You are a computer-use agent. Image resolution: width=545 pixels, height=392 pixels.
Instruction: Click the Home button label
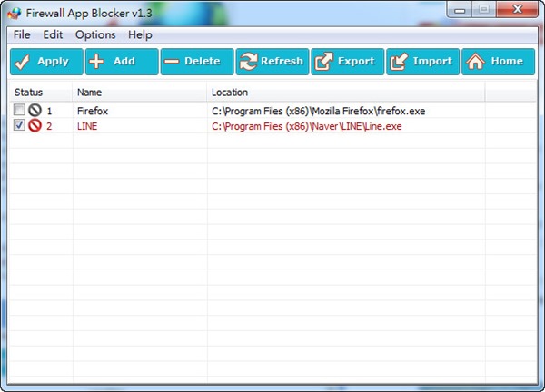coord(507,61)
